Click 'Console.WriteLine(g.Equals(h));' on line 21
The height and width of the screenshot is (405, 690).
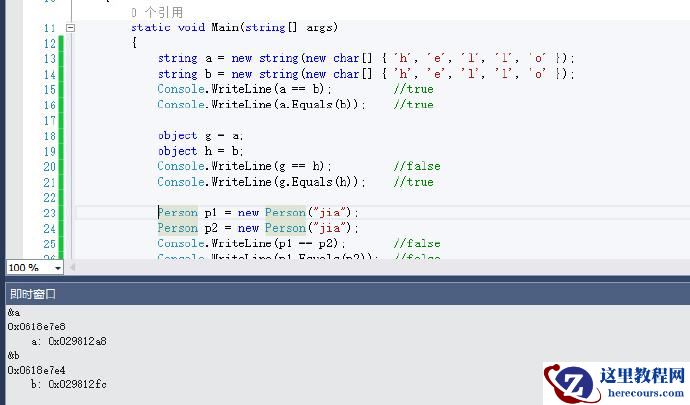coord(261,182)
